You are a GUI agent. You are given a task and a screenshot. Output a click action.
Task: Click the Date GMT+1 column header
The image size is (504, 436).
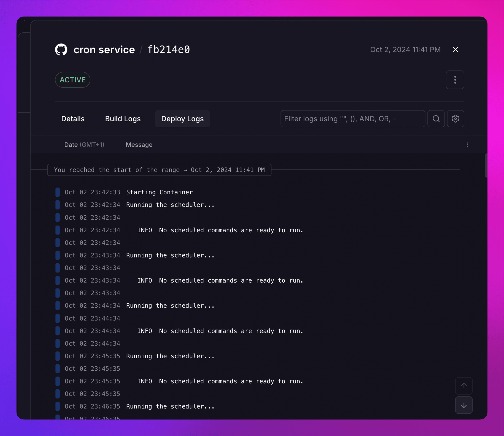(84, 145)
